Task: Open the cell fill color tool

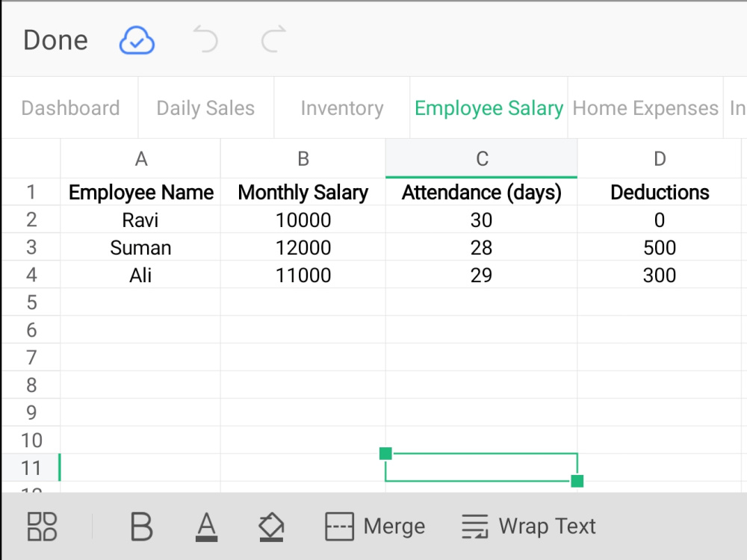Action: [x=272, y=526]
